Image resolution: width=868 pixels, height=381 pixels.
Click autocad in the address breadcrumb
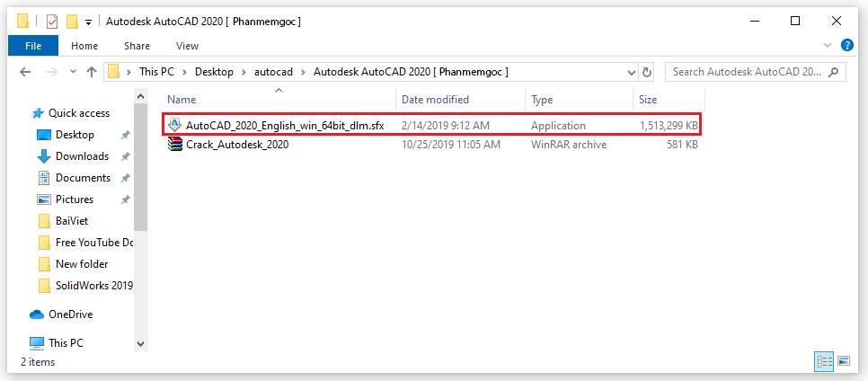tap(273, 72)
